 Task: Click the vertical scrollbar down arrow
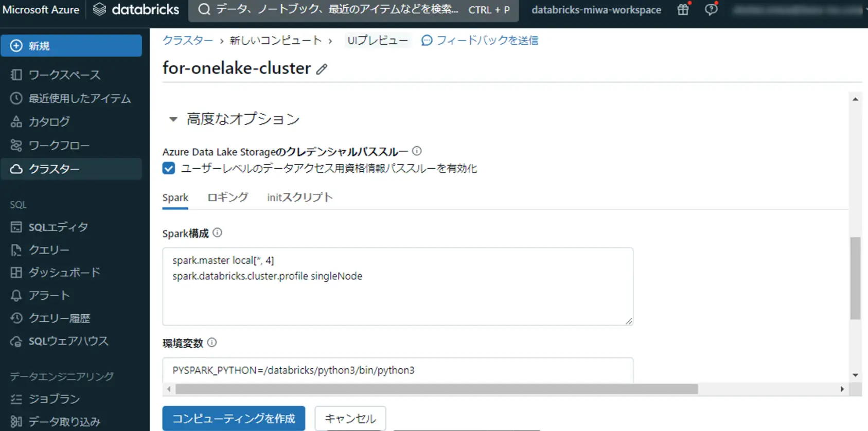click(x=855, y=375)
